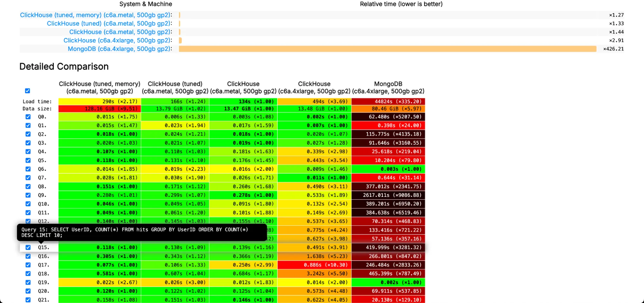Open MongoDB (c6a.4xlarge, 500gb gp2) link
The width and height of the screenshot is (644, 303).
point(119,49)
